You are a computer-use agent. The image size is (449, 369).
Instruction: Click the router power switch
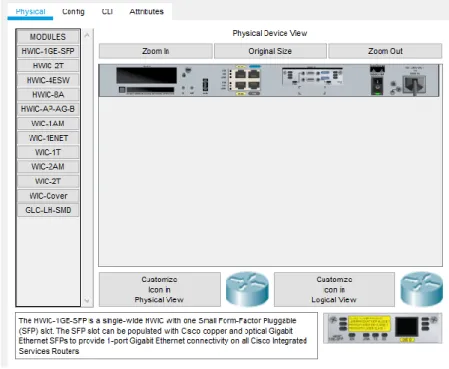click(x=377, y=85)
